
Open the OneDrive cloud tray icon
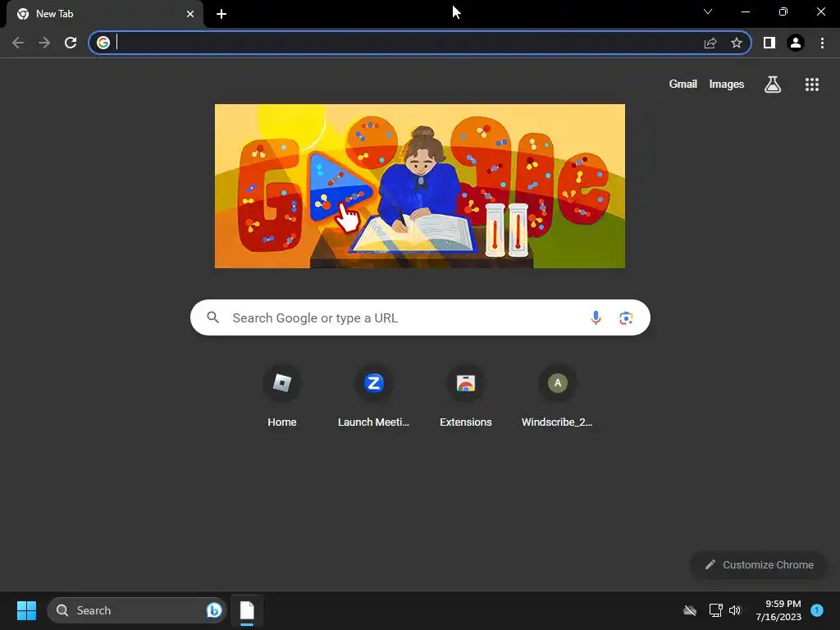pos(690,610)
